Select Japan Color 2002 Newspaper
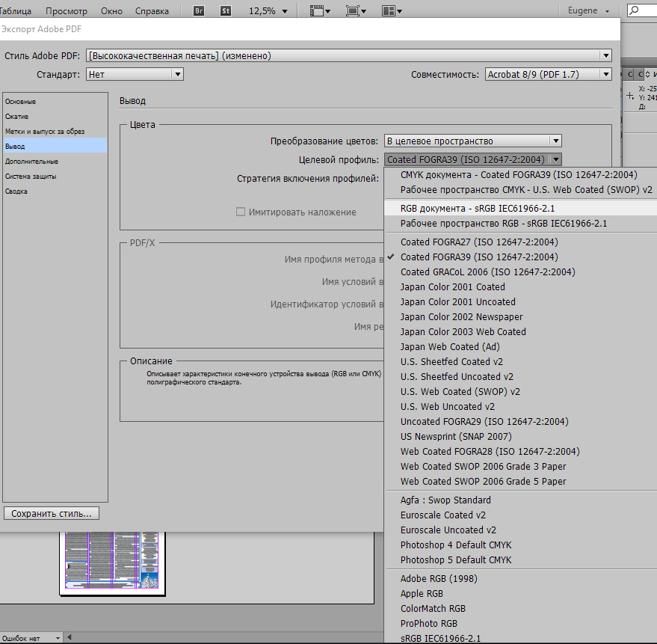657x644 pixels. [520, 317]
